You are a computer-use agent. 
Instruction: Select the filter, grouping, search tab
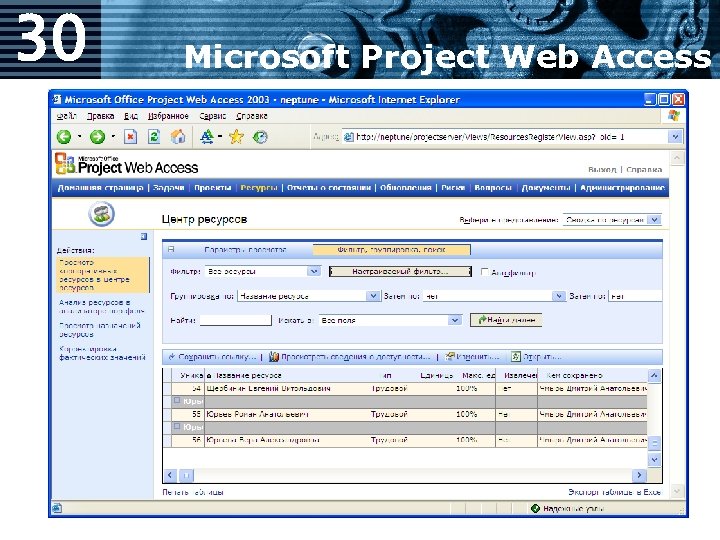tap(391, 250)
